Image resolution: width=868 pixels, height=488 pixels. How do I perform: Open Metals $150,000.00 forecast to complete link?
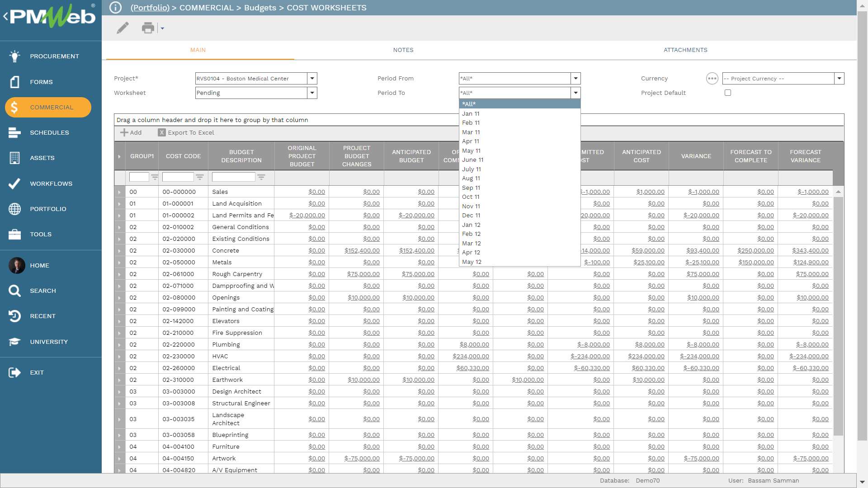(x=756, y=263)
